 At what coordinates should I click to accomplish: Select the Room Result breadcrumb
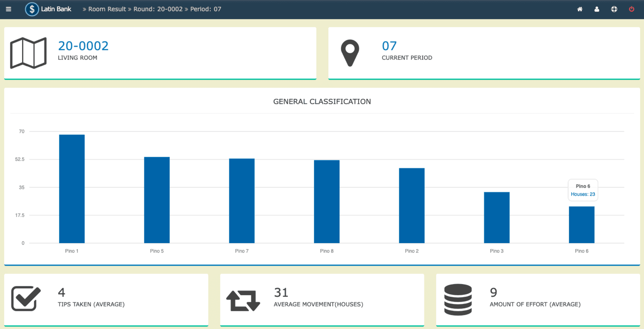point(107,9)
